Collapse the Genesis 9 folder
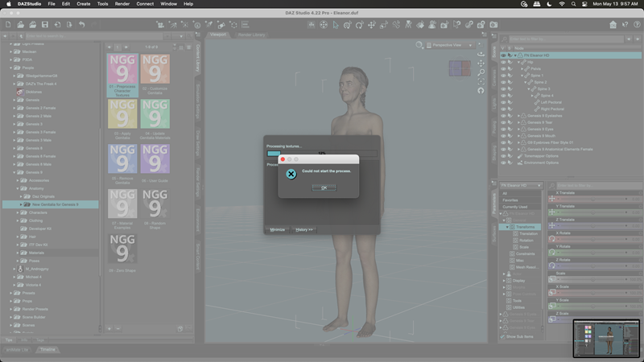644x362 pixels. pos(14,172)
